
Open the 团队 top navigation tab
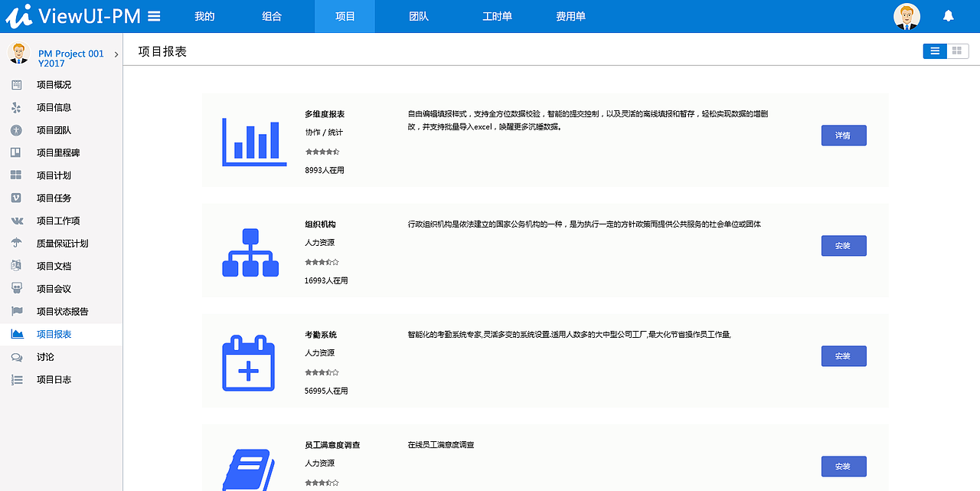419,16
